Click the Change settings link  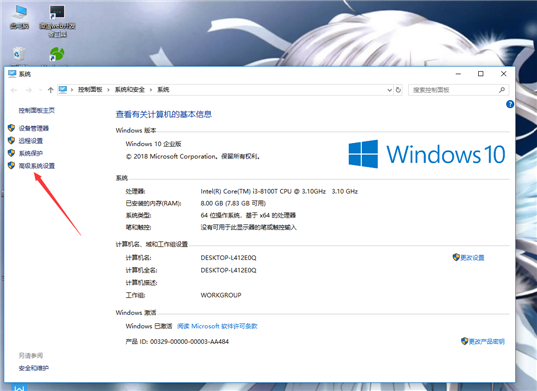click(x=472, y=258)
